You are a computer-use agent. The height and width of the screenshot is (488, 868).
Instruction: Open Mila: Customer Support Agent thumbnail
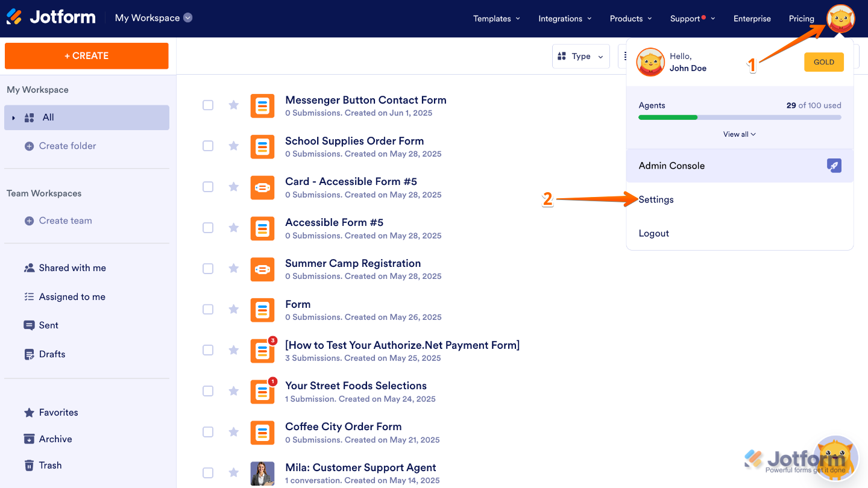click(x=262, y=473)
